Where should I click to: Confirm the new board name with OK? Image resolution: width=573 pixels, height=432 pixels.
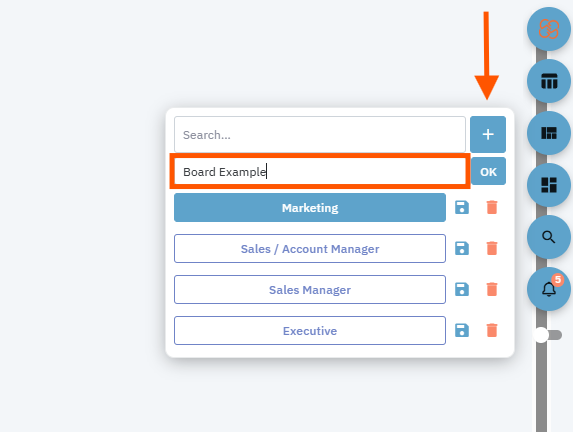(x=488, y=171)
